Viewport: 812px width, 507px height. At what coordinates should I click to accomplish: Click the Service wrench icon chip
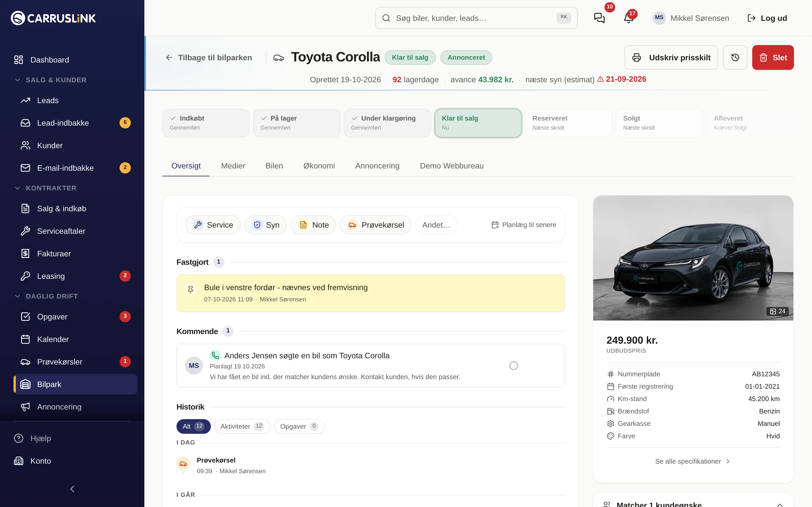[x=213, y=225]
